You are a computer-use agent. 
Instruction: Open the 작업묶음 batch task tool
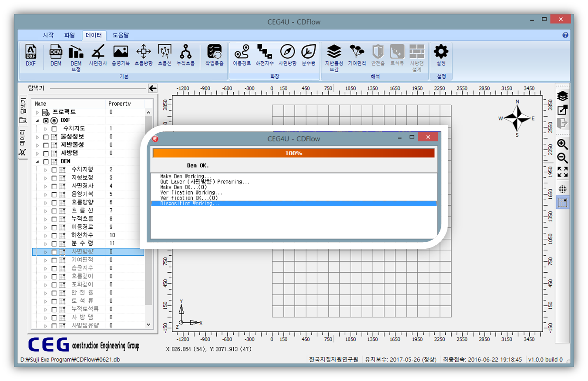point(214,55)
